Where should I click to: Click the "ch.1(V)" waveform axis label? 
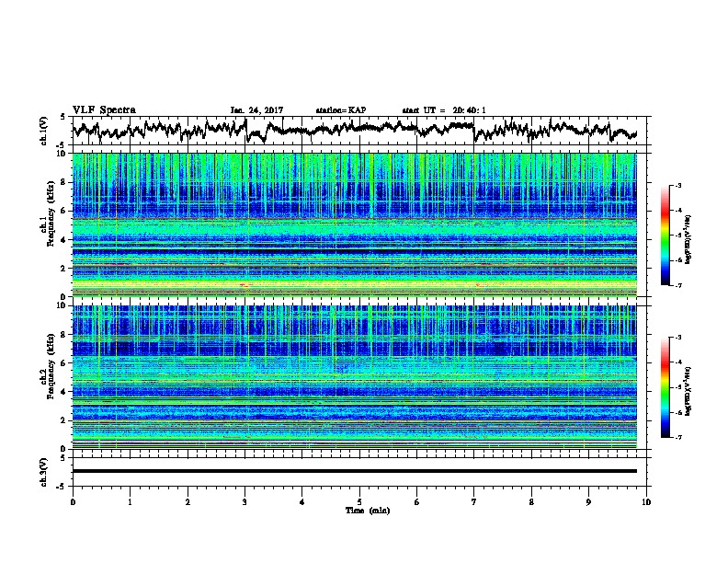[44, 131]
